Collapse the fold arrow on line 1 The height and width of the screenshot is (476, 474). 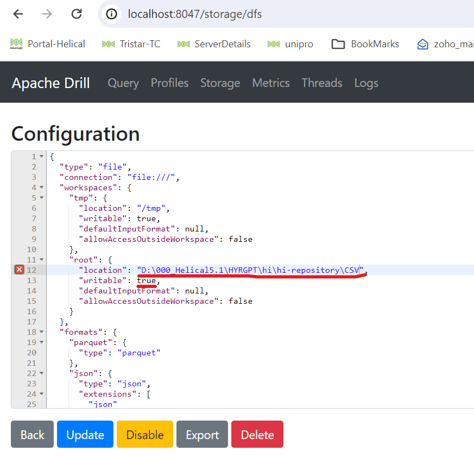[x=42, y=156]
